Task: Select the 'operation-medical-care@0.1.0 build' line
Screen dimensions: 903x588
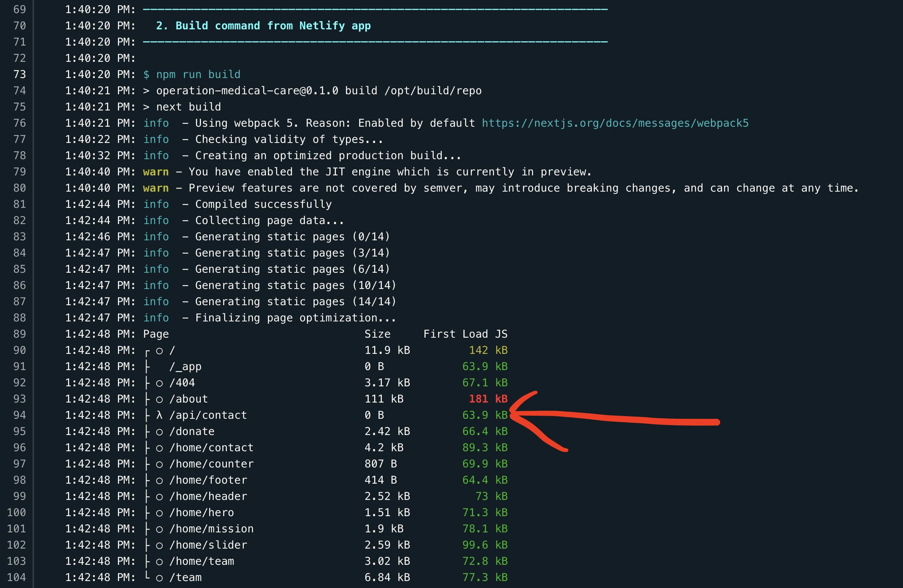Action: point(312,91)
